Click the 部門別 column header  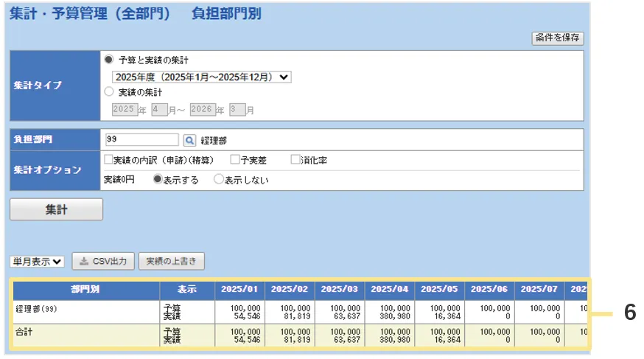point(85,290)
